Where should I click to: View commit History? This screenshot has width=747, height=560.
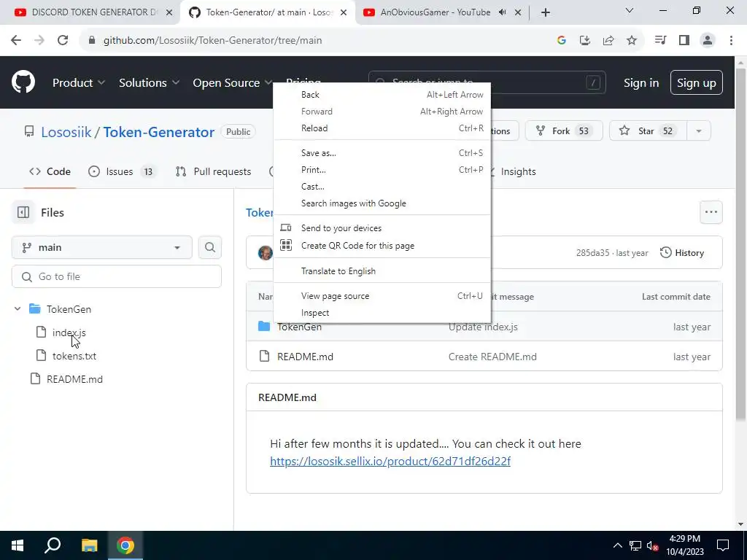click(x=682, y=253)
